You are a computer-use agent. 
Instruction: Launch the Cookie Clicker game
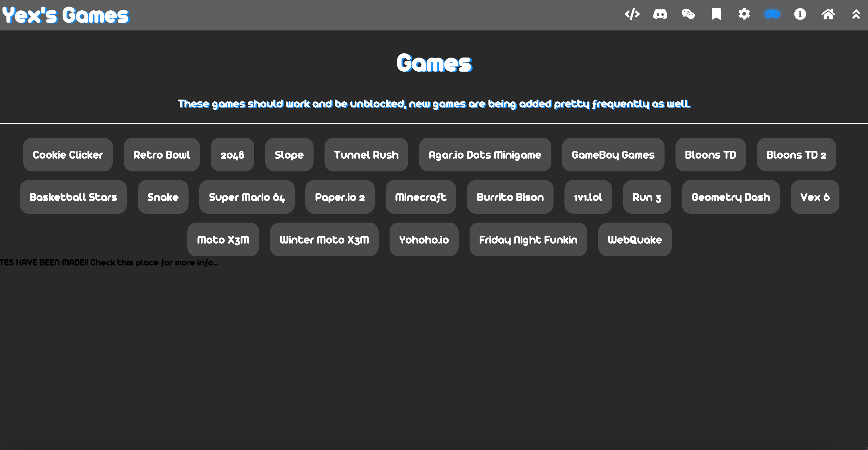pos(68,155)
